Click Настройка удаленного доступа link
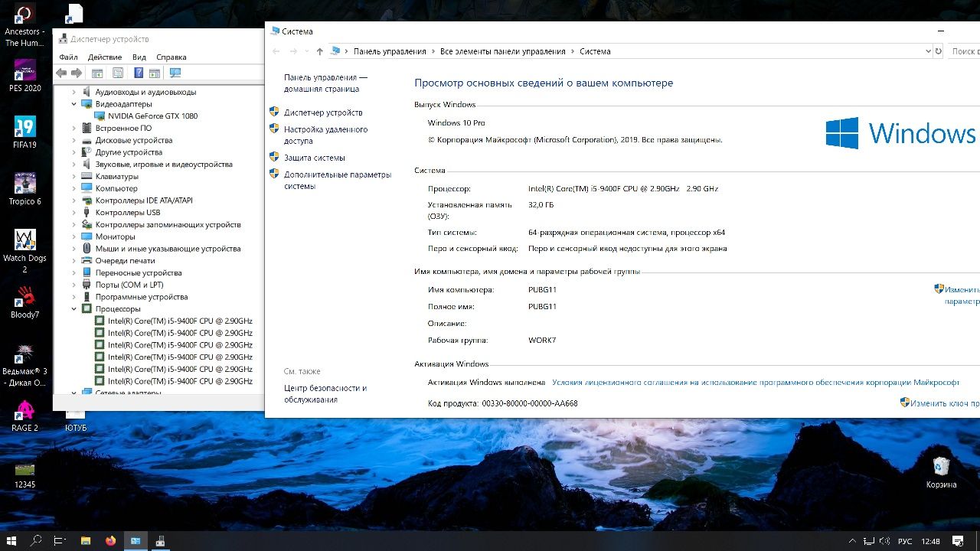Viewport: 980px width, 551px height. pyautogui.click(x=325, y=135)
